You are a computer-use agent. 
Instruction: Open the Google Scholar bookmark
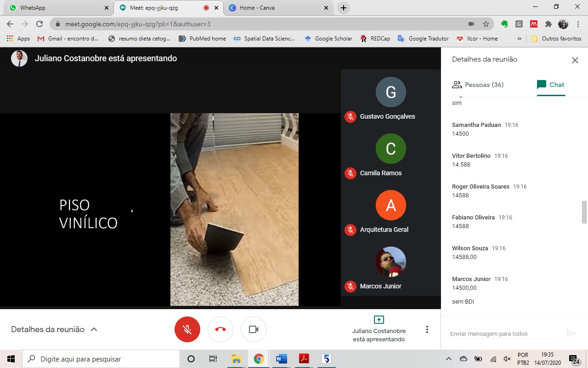tap(328, 39)
